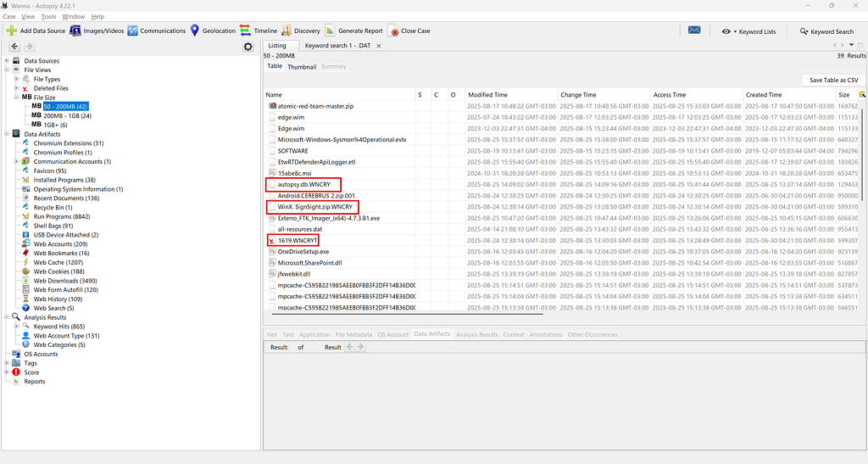
Task: Click the Operating System Information icon
Action: click(25, 189)
